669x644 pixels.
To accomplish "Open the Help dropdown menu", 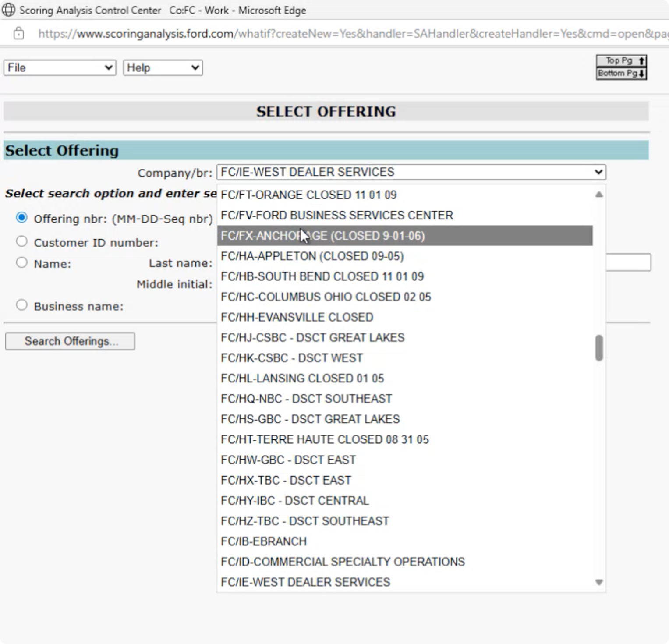I will coord(163,68).
